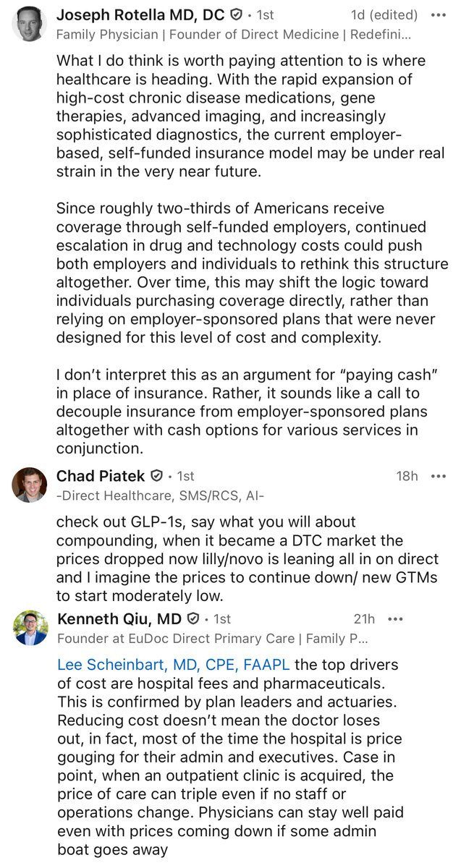The height and width of the screenshot is (868, 461).
Task: Tap the 18h timestamp on Chad's comment
Action: tap(407, 476)
